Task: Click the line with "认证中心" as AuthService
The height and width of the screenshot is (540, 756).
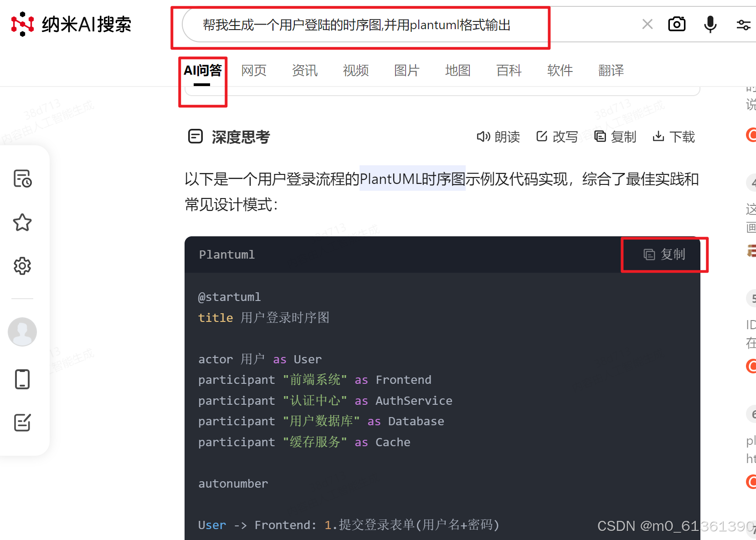Action: (x=325, y=401)
